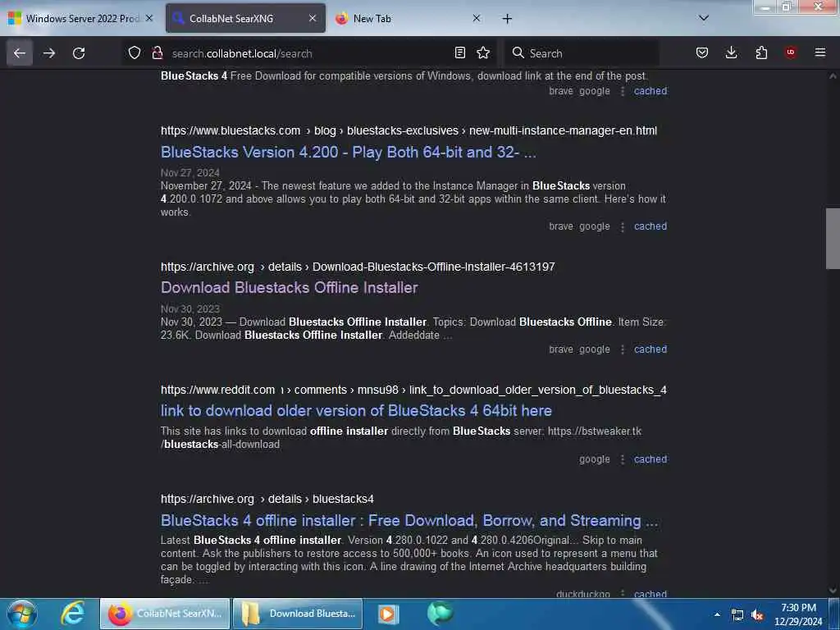List all tabs with dropdown chevron
The width and height of the screenshot is (840, 630).
(704, 18)
